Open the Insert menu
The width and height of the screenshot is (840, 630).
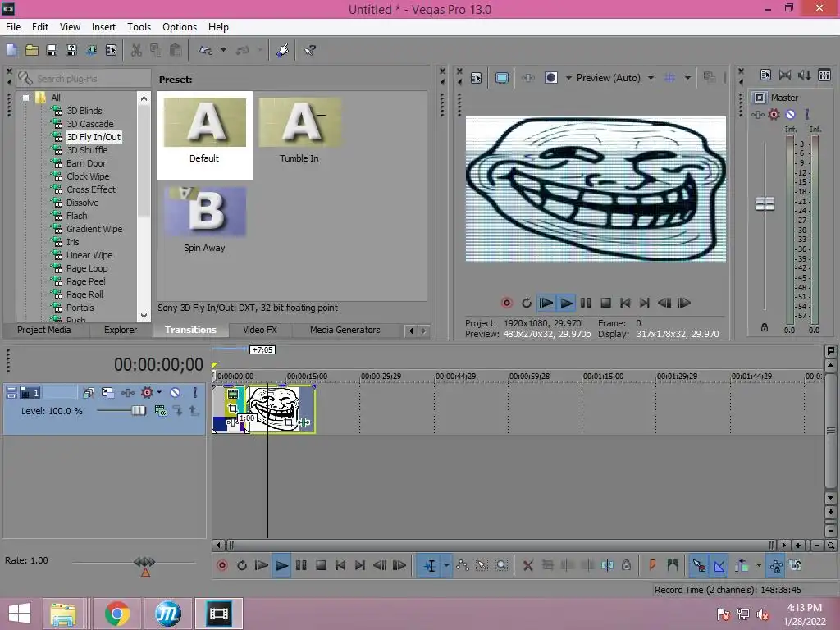coord(103,27)
